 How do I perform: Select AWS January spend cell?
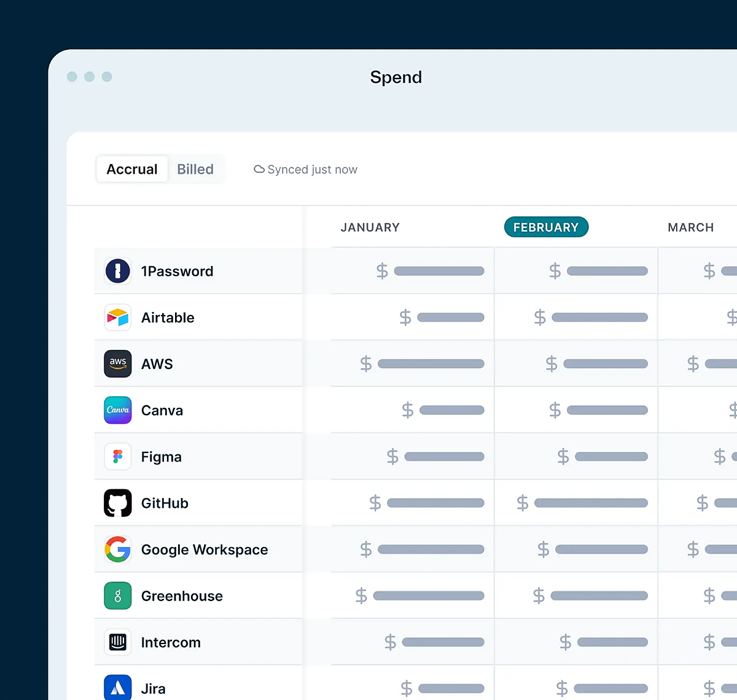[x=413, y=364]
